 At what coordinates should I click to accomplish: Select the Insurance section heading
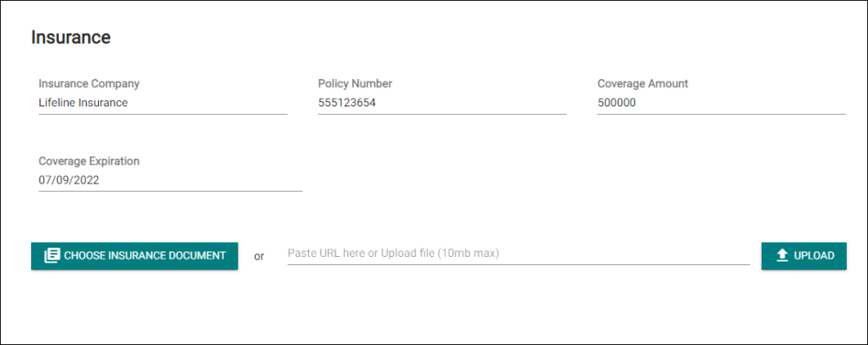[x=71, y=37]
